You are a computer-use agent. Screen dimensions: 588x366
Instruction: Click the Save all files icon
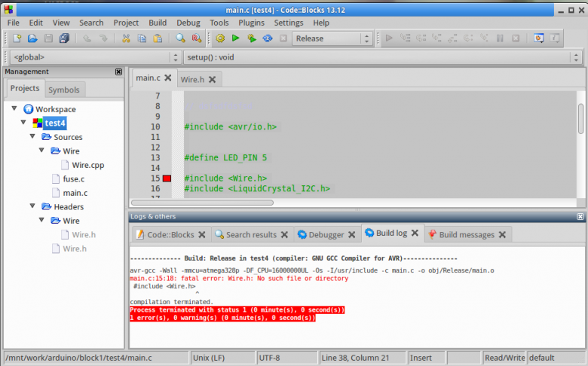(65, 38)
